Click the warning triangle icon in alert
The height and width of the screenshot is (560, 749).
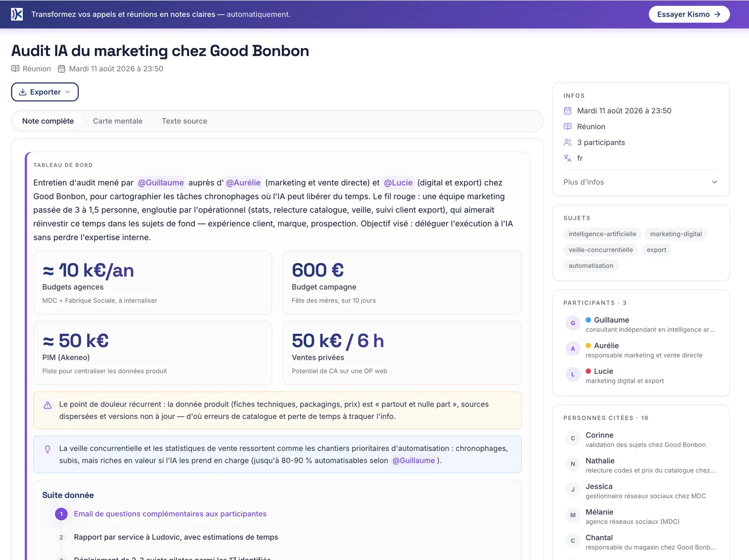tap(48, 405)
